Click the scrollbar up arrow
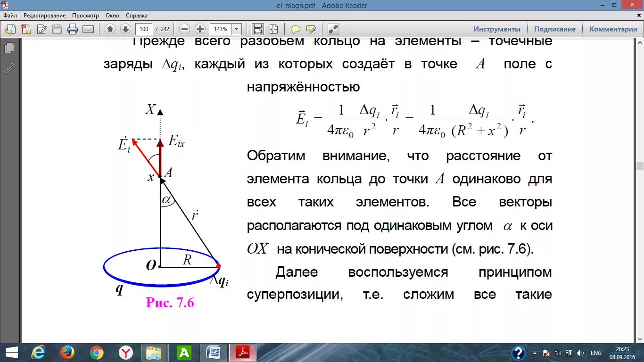 click(640, 42)
